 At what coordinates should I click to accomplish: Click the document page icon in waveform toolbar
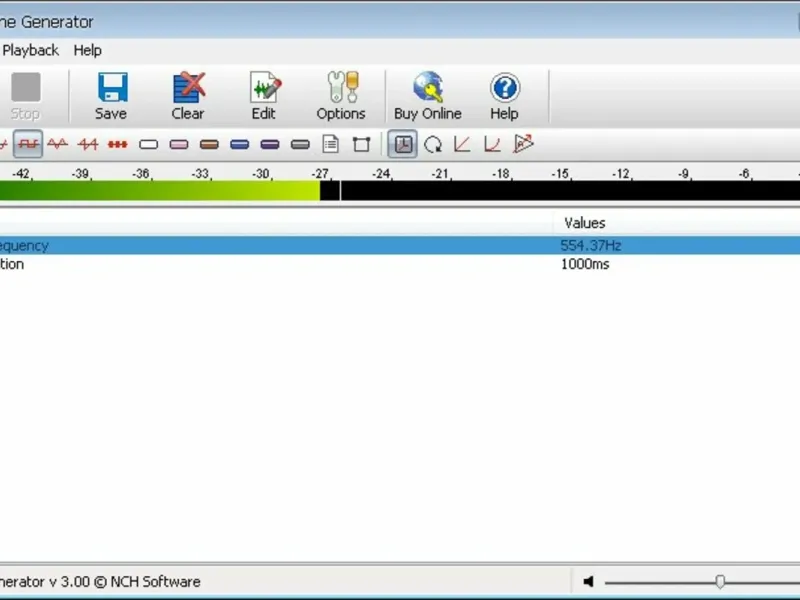[x=331, y=144]
